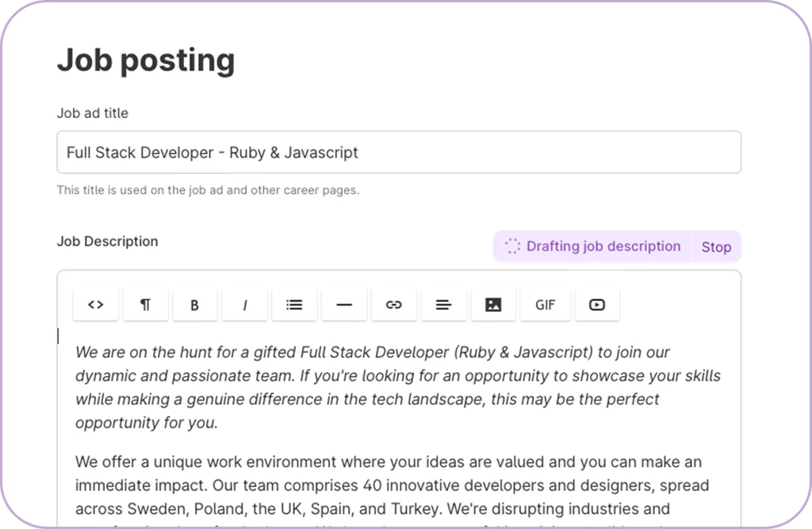
Task: Click the Drafting job description indicator
Action: pyautogui.click(x=603, y=247)
